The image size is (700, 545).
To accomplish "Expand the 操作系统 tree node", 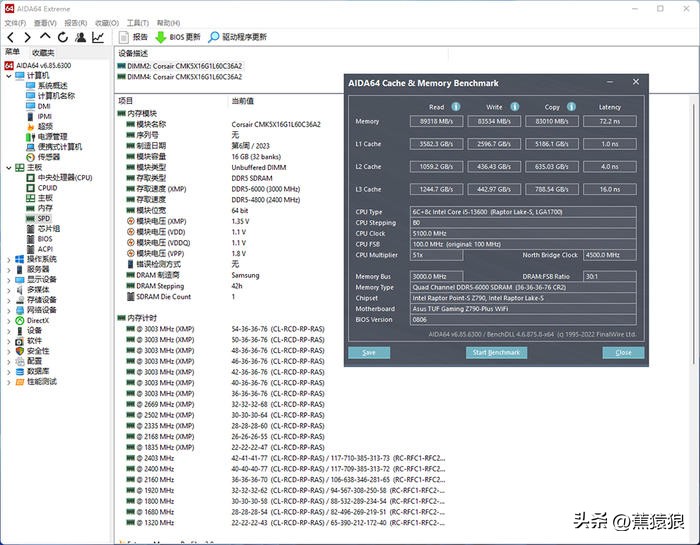I will pos(9,259).
